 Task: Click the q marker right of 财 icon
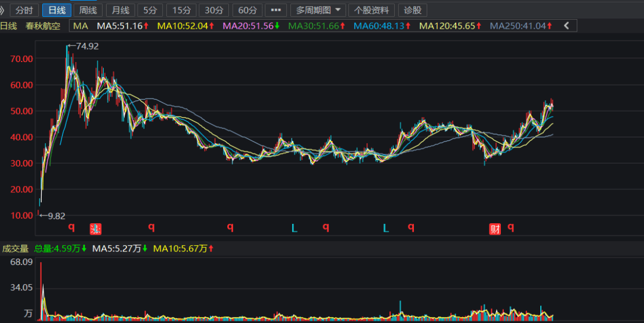coord(511,227)
